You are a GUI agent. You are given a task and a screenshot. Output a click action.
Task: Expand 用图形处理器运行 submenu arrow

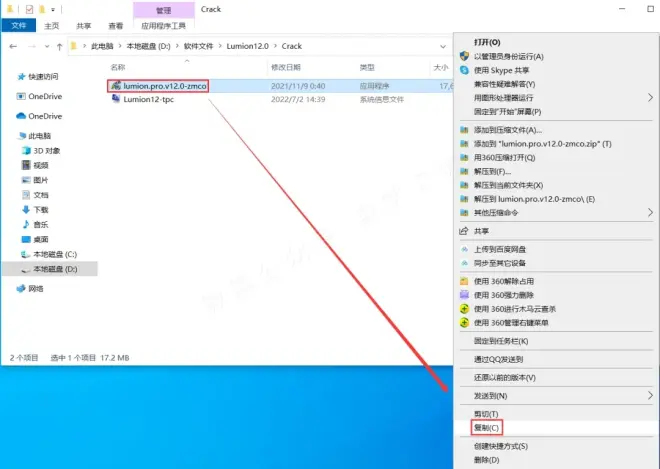[650, 98]
